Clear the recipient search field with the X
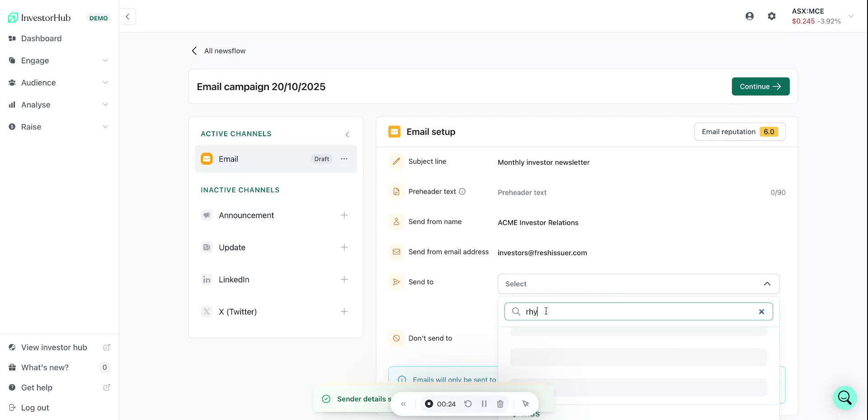 click(x=761, y=311)
